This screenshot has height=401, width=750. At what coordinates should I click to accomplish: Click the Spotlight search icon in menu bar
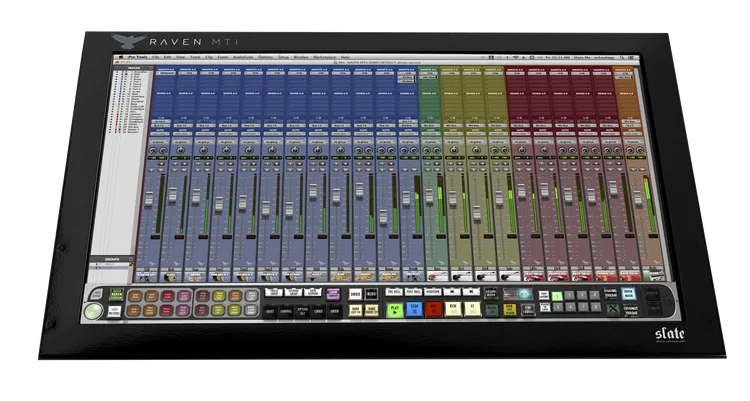coord(622,57)
